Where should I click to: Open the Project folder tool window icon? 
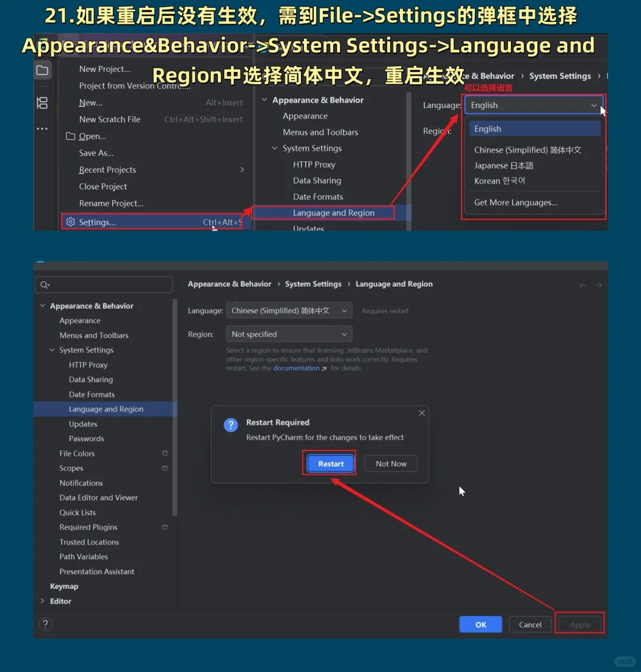[42, 70]
